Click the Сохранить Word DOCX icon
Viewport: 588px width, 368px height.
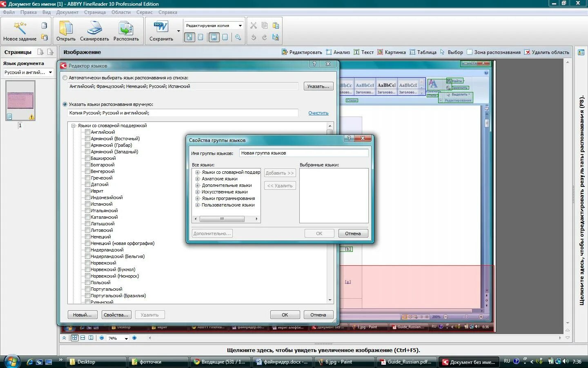click(x=161, y=27)
